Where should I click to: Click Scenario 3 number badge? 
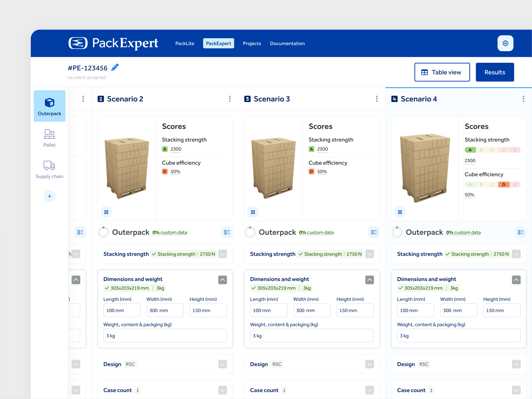tap(248, 99)
